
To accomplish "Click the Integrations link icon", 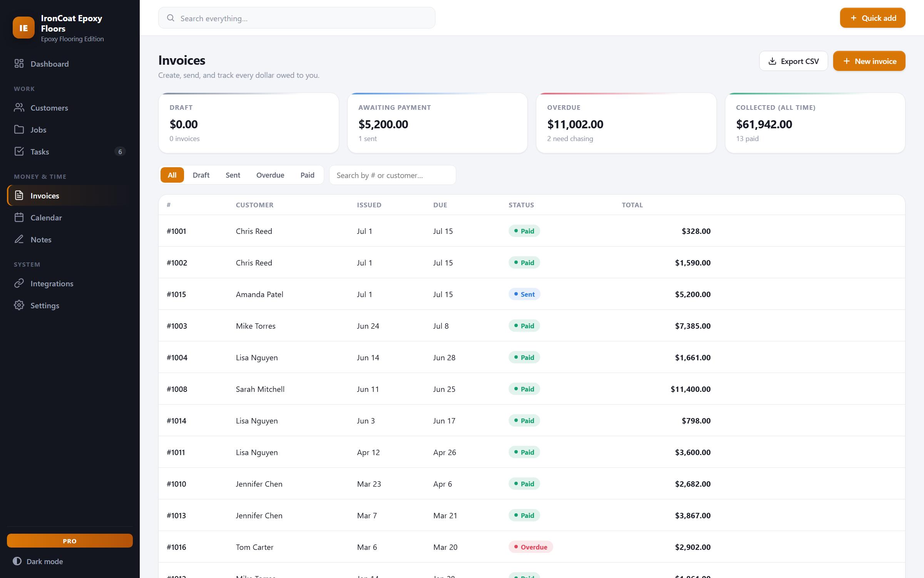I will (19, 283).
